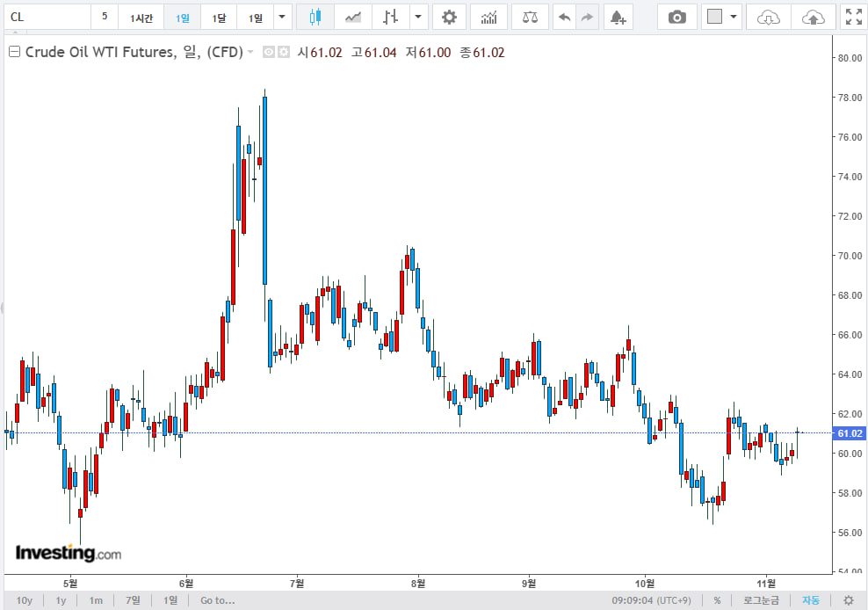
Task: Switch to the area chart style
Action: click(353, 17)
